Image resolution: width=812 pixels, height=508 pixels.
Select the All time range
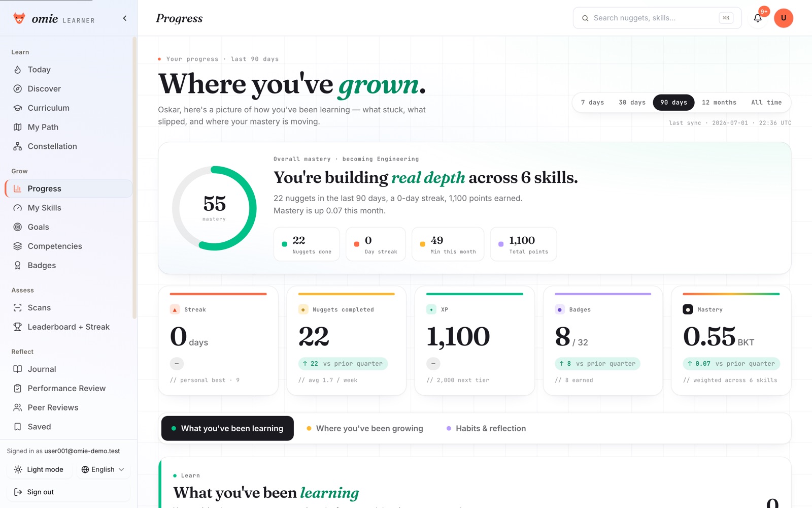pyautogui.click(x=766, y=102)
